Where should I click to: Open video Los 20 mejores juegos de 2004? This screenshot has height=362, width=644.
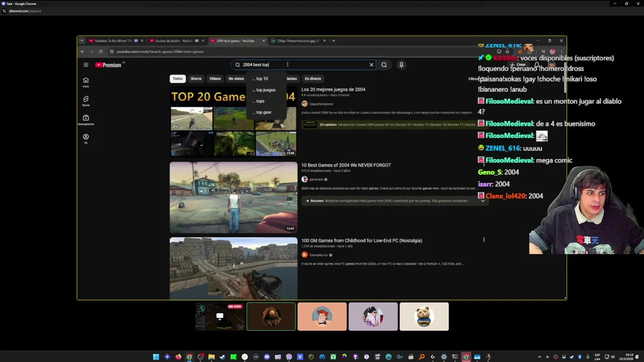333,89
